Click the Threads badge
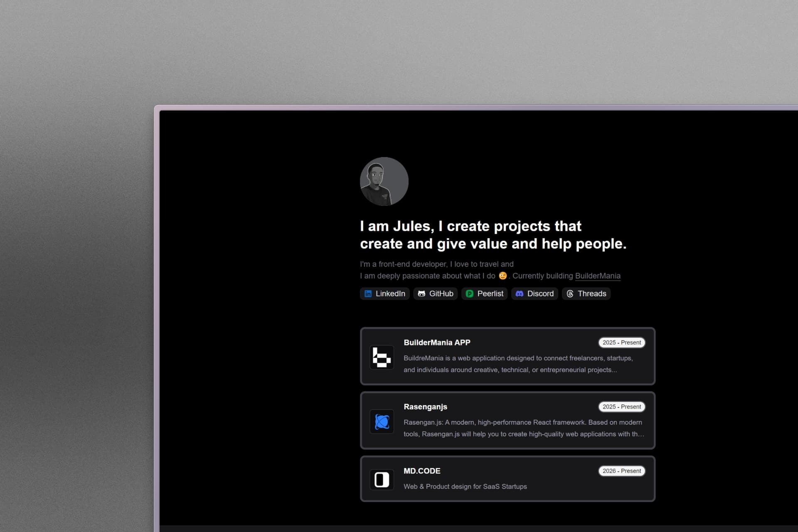The width and height of the screenshot is (798, 532). [586, 294]
